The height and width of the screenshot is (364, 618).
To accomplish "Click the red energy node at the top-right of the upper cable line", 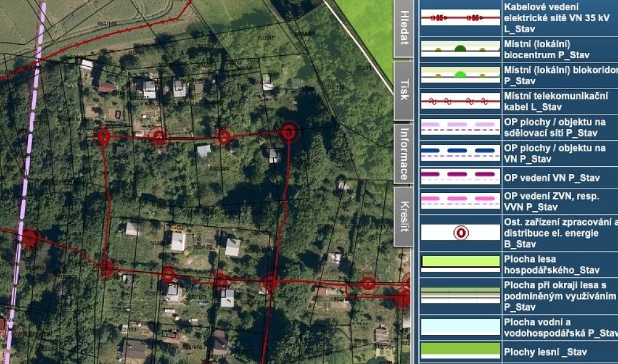I will click(x=289, y=132).
